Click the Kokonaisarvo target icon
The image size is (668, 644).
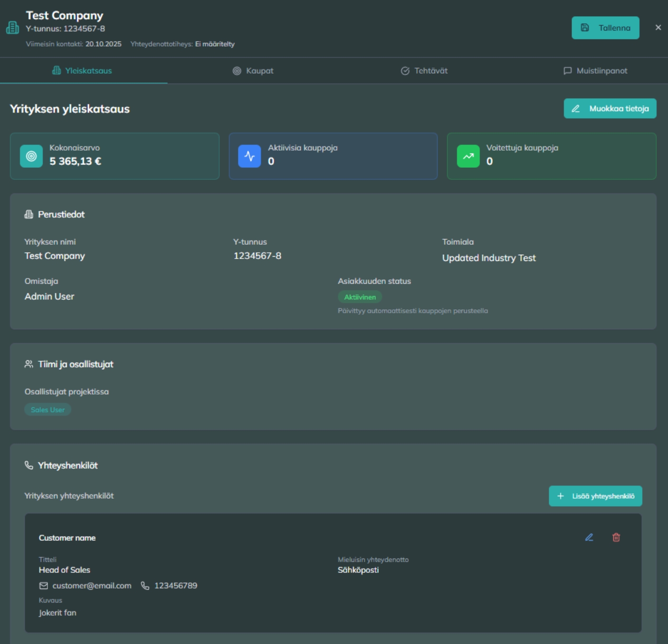31,156
